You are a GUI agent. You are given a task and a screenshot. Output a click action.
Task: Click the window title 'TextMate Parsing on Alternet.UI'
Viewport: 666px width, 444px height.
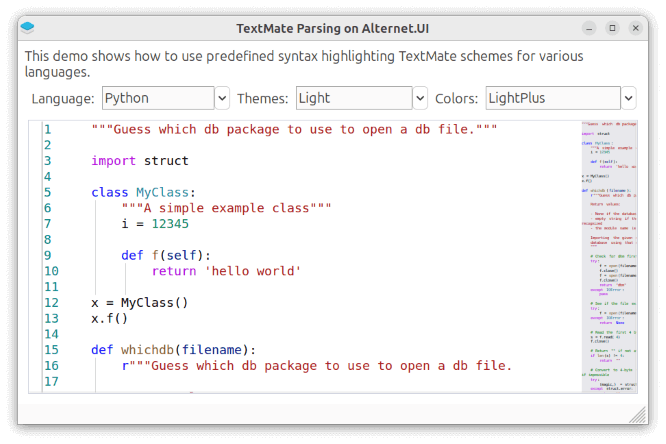point(333,28)
